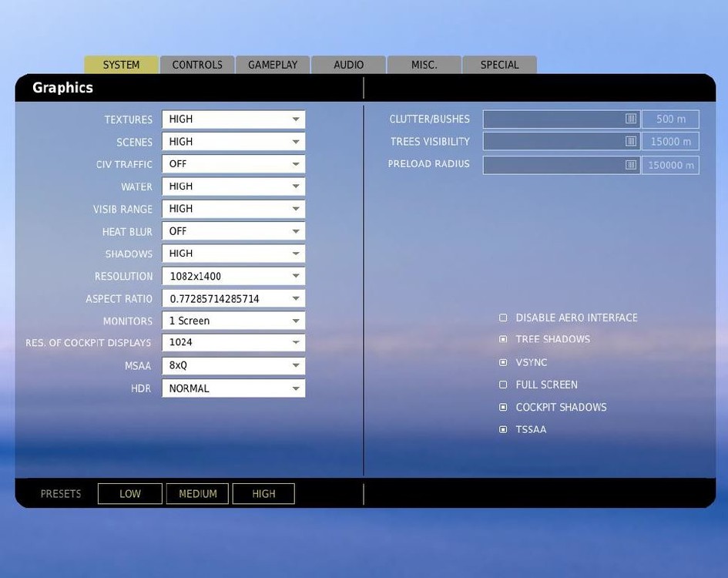Switch to the AUDIO tab
The image size is (728, 578).
pos(348,65)
